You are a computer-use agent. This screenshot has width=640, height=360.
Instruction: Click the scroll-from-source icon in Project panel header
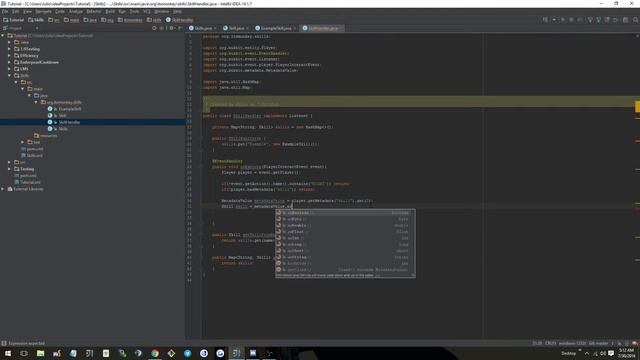coord(154,28)
